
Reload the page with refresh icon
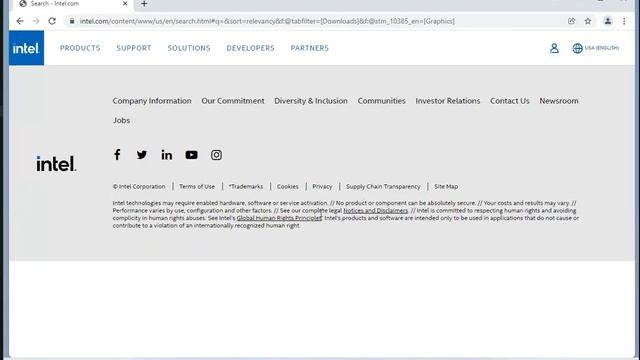(x=52, y=21)
